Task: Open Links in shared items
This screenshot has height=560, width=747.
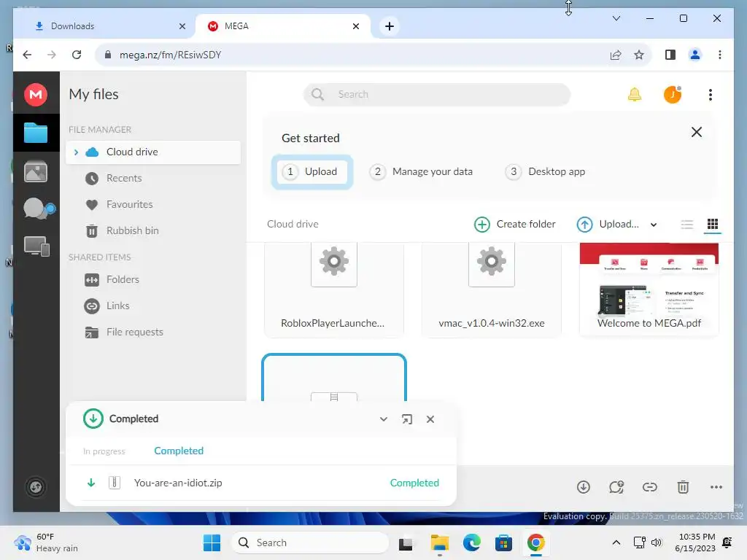Action: pos(117,306)
